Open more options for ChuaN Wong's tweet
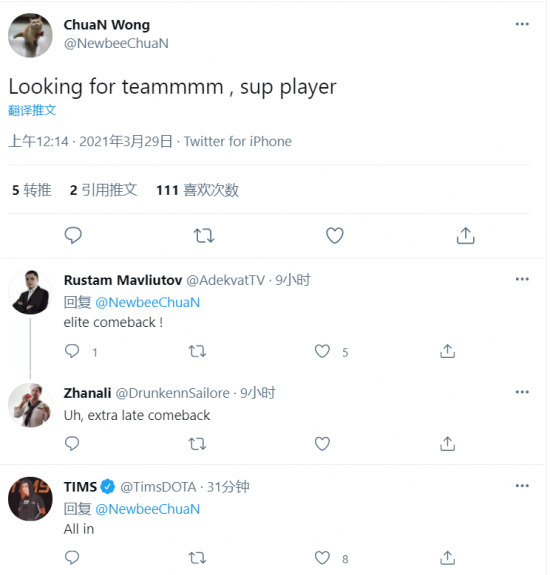 click(x=522, y=24)
